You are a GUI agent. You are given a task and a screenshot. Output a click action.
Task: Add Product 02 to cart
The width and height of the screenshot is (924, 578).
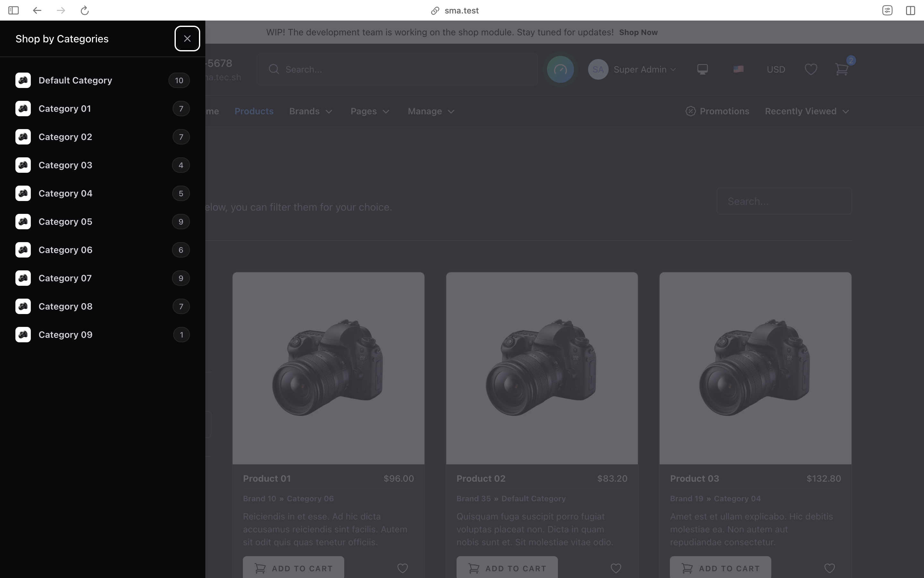pyautogui.click(x=507, y=568)
